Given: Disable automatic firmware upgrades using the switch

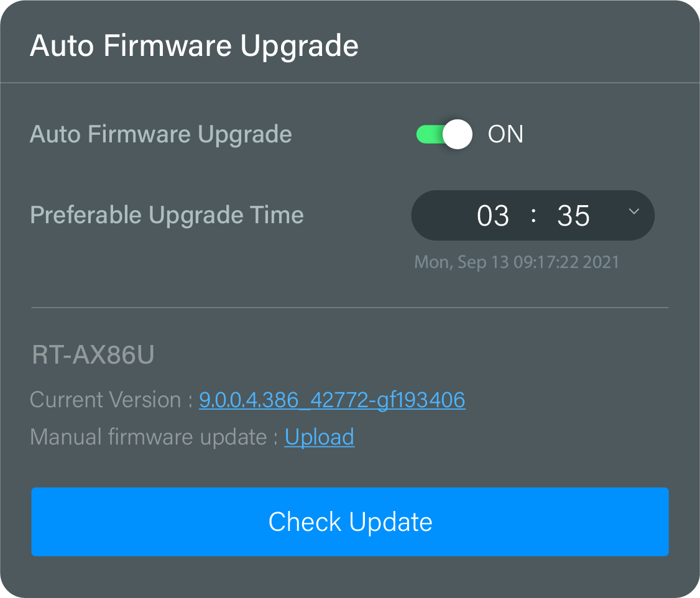Looking at the screenshot, I should (443, 134).
